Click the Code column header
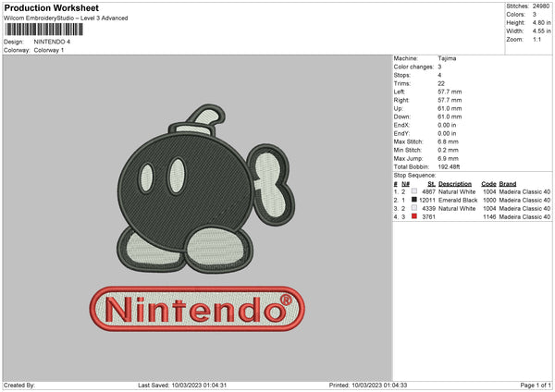 [x=488, y=184]
